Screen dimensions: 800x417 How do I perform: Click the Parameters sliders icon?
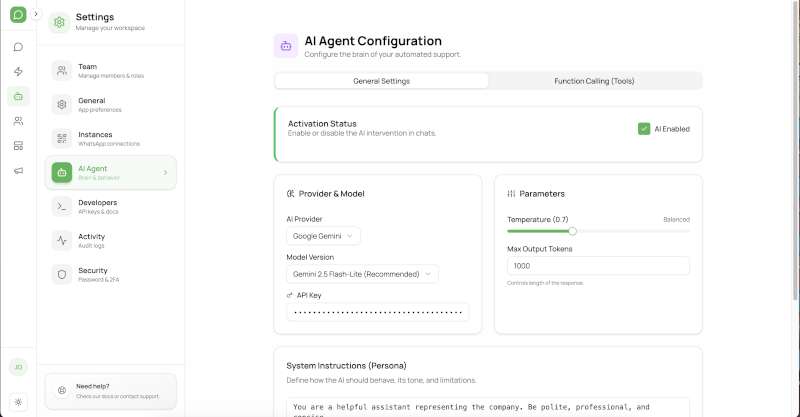[511, 193]
